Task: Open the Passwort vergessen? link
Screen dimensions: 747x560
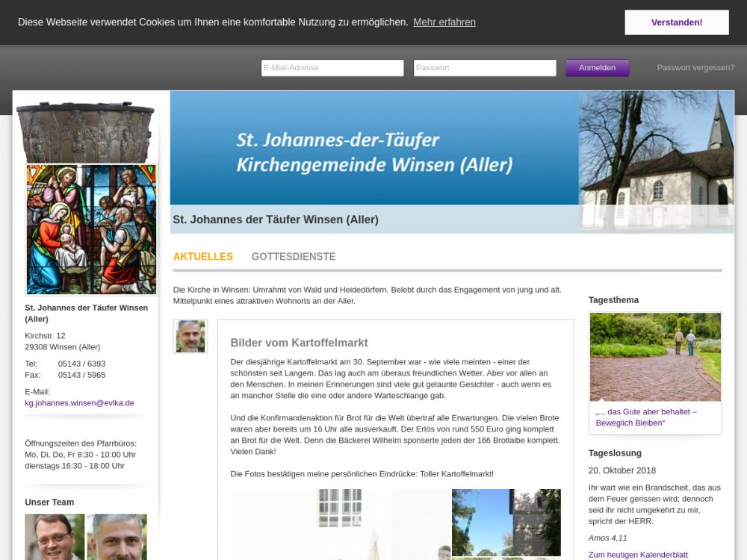Action: [x=695, y=68]
